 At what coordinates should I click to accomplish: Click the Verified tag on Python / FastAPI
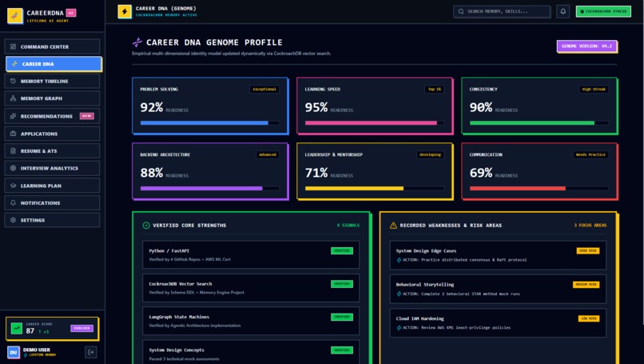(x=342, y=250)
